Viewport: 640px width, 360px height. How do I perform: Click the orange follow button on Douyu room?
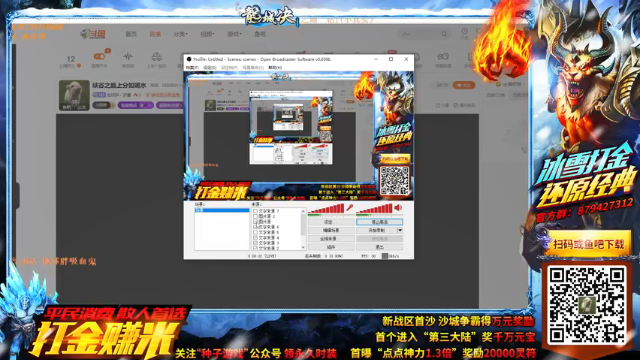pos(464,85)
